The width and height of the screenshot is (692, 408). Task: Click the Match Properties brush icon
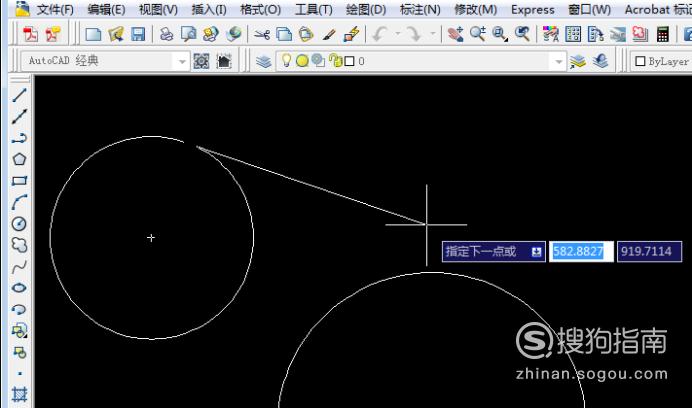tap(329, 34)
